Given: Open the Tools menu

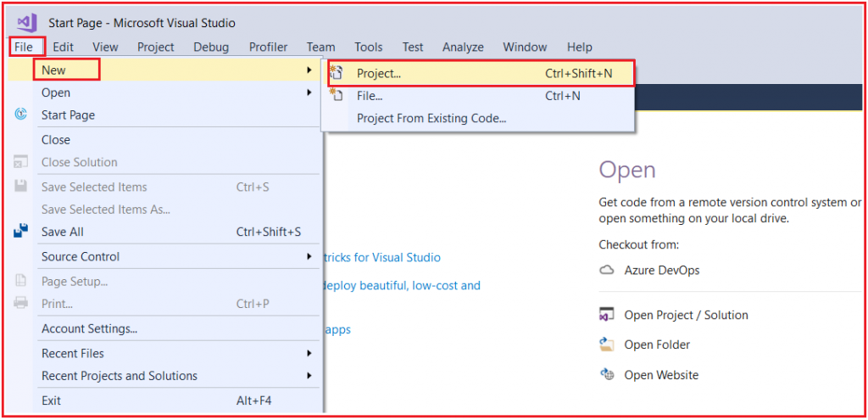Looking at the screenshot, I should pyautogui.click(x=369, y=48).
